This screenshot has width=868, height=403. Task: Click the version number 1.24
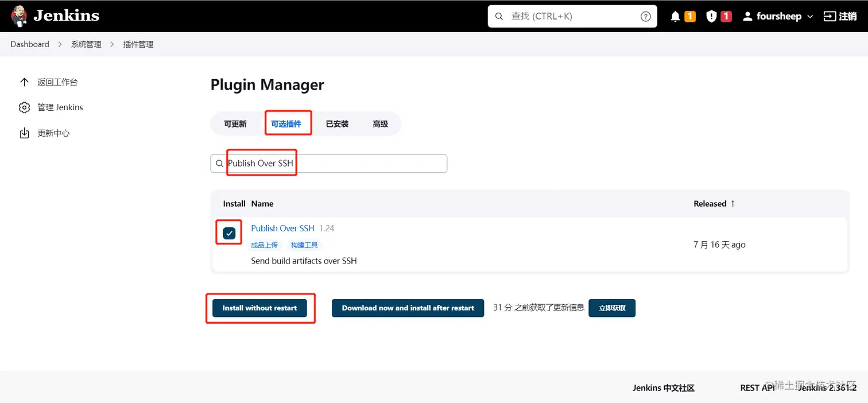327,228
